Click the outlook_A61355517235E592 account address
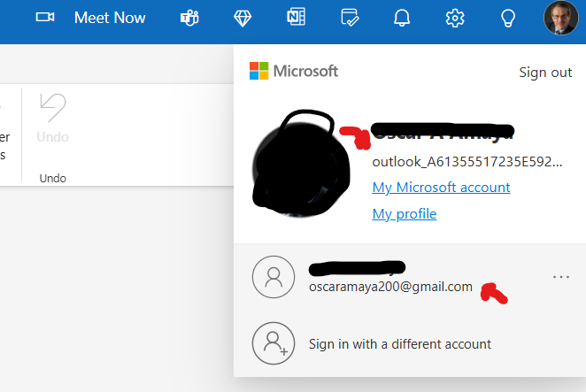Screen dimensions: 586x392 click(467, 162)
